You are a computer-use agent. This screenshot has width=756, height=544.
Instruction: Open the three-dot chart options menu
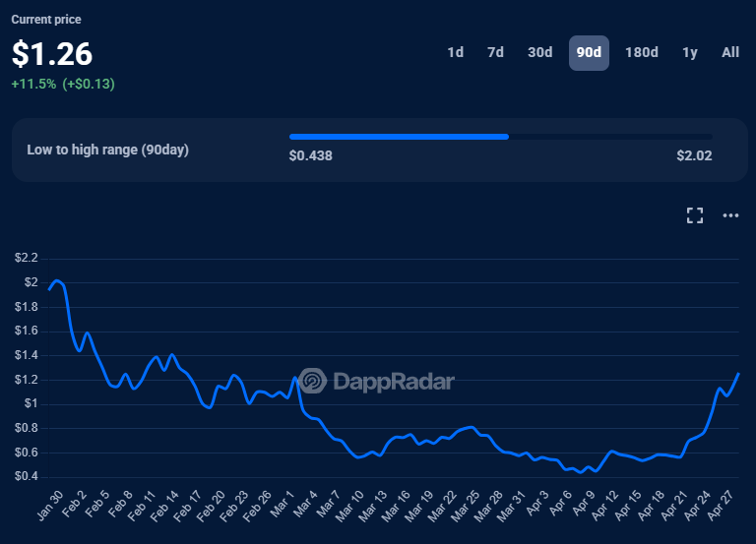coord(730,215)
